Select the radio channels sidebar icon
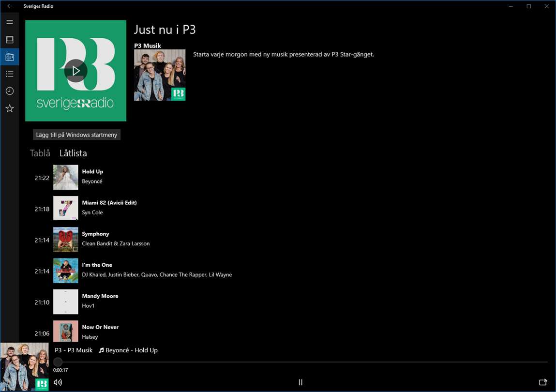The image size is (556, 392). click(10, 57)
